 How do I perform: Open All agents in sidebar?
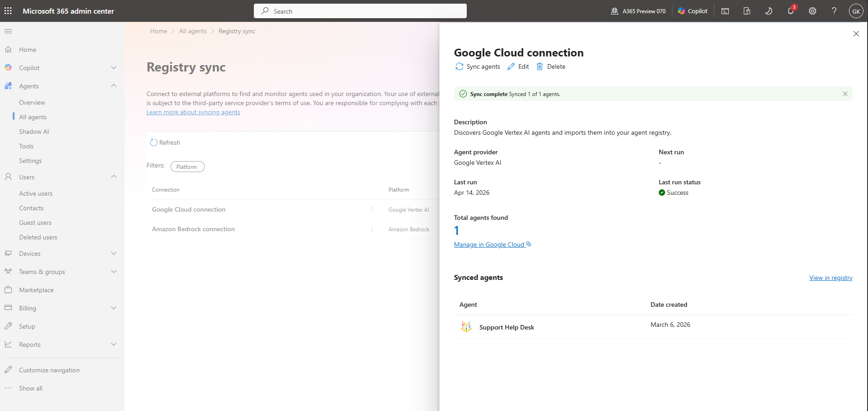click(x=33, y=117)
